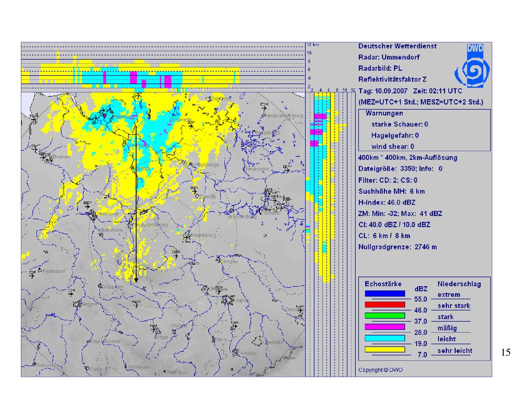532x399 pixels.
Task: Click the 'Niederschlag' legend heading
Action: [459, 284]
